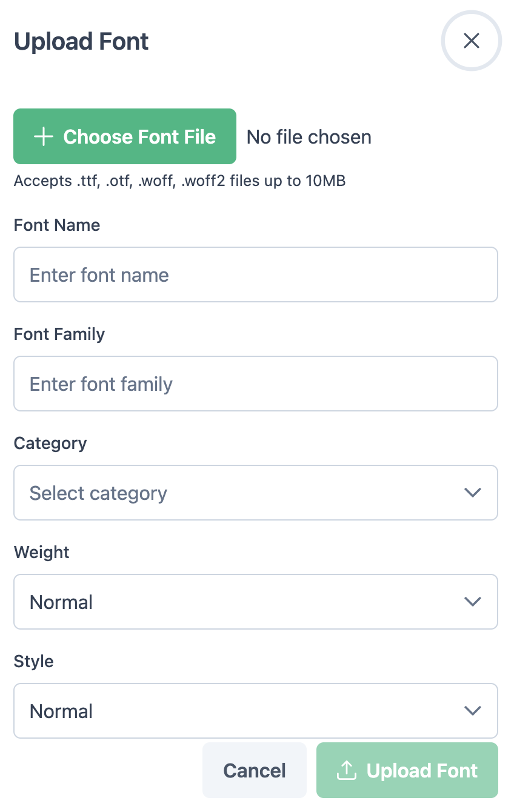Click the No file chosen text

[309, 137]
